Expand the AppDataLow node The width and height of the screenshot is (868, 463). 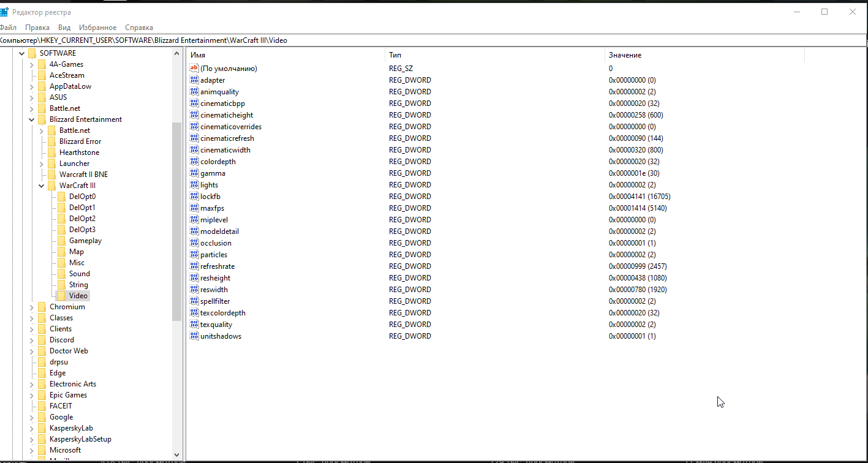(32, 86)
